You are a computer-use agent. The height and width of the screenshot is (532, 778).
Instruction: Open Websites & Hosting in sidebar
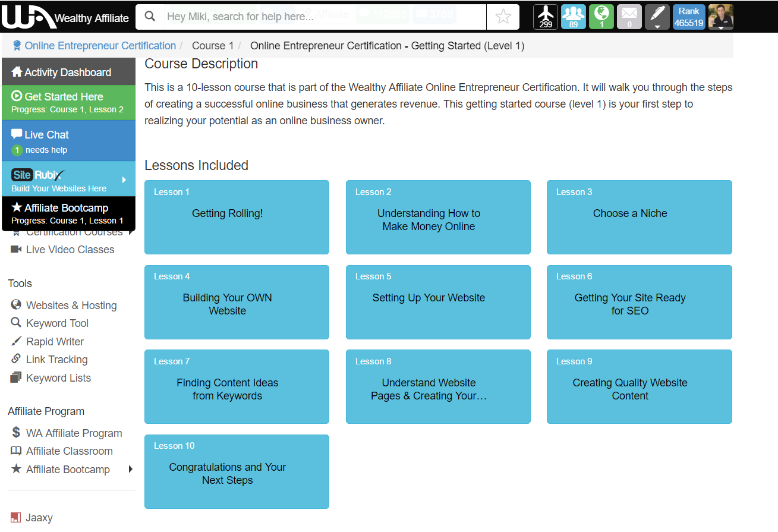coord(71,305)
